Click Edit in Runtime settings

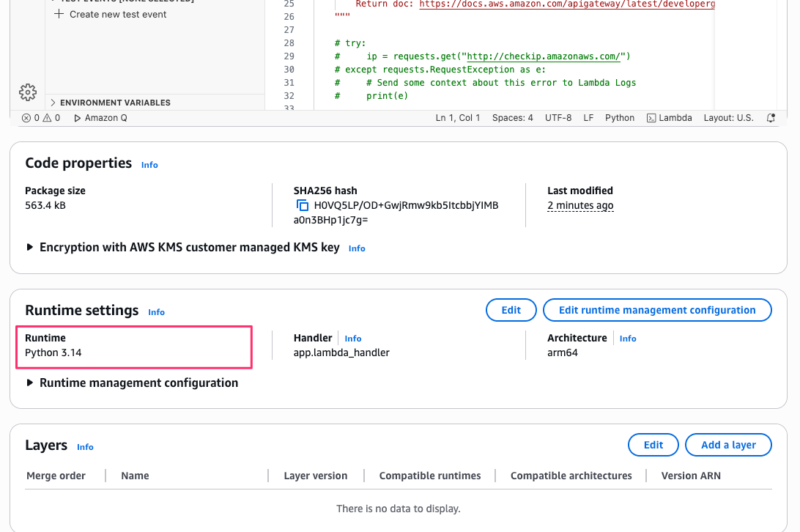click(511, 310)
